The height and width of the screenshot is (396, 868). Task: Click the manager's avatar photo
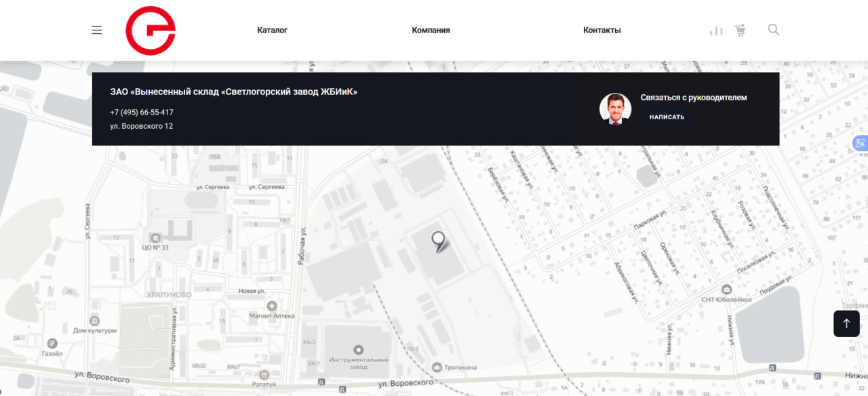pyautogui.click(x=615, y=108)
